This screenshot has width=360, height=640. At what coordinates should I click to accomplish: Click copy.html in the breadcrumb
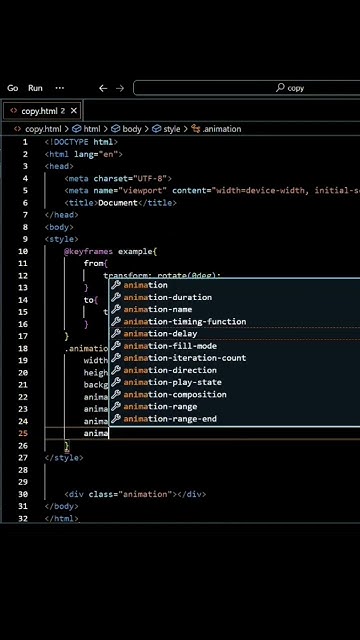pyautogui.click(x=43, y=129)
